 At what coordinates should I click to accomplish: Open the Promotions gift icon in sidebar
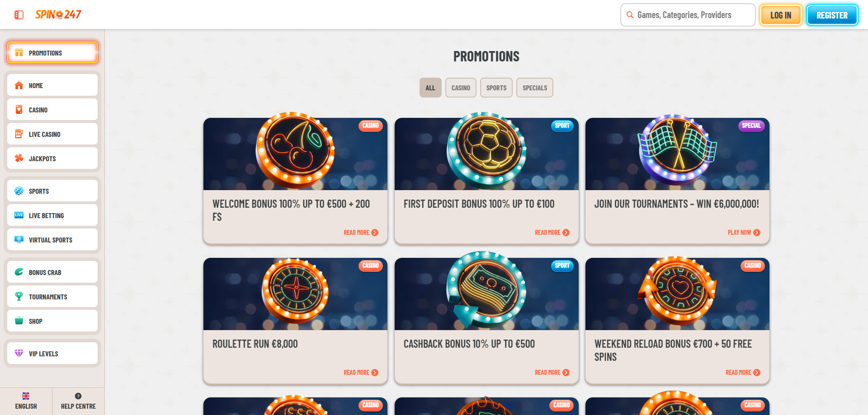[19, 52]
